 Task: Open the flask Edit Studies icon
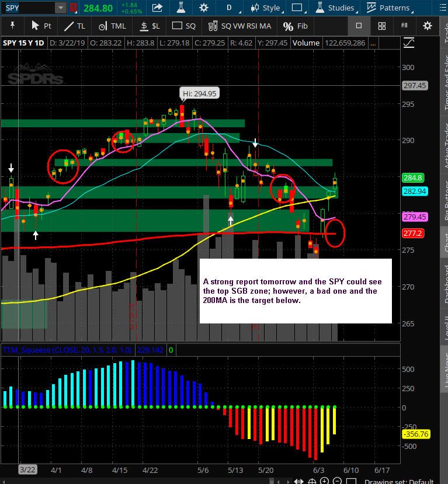181,8
